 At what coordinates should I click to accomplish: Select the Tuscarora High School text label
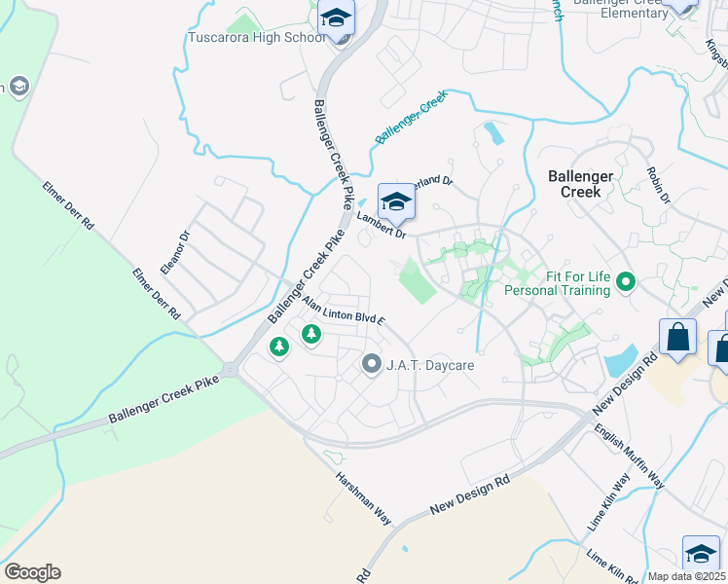pos(256,37)
